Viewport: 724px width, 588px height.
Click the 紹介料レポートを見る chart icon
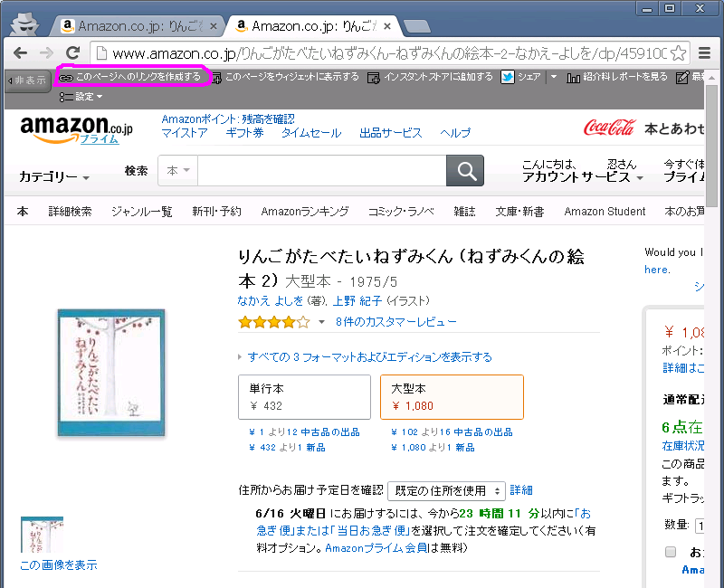pos(573,78)
